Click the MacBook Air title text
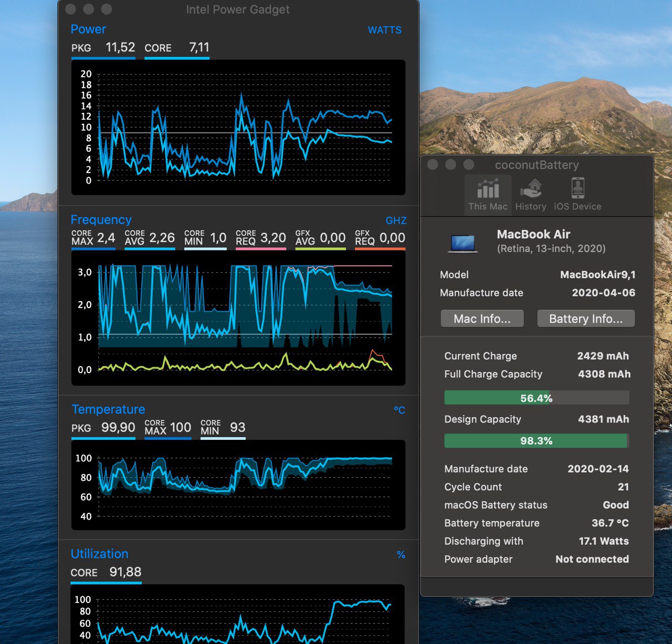The height and width of the screenshot is (644, 672). (x=533, y=234)
